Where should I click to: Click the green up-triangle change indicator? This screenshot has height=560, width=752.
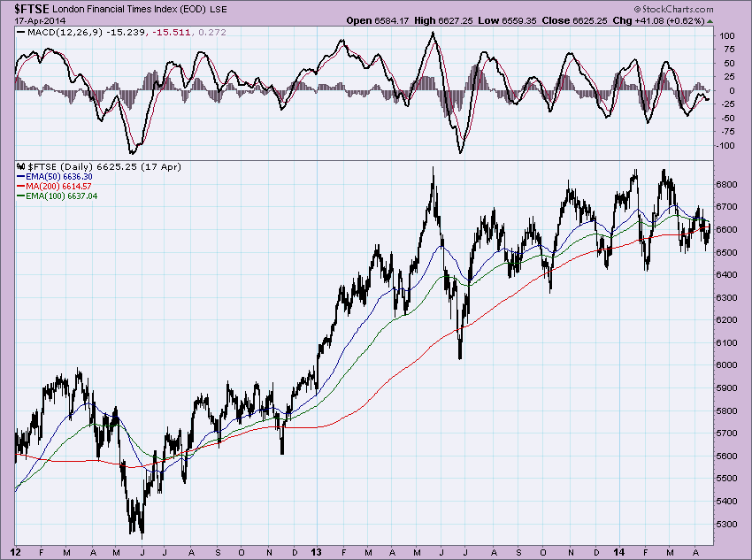point(710,21)
